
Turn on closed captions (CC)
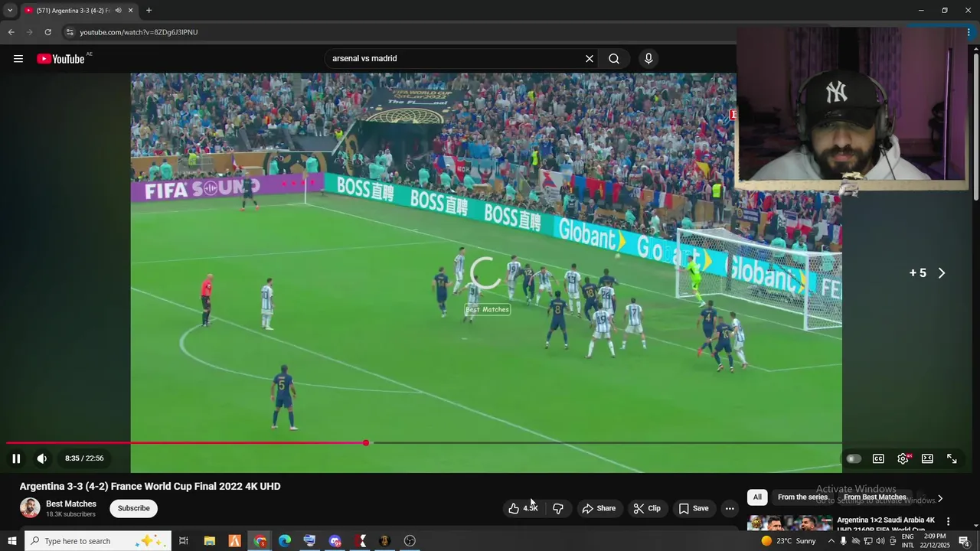(x=878, y=458)
